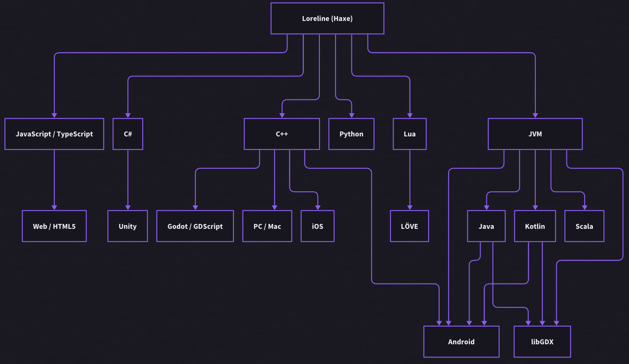Select the Lua node box
Screen dimensions: 629x364
click(409, 134)
